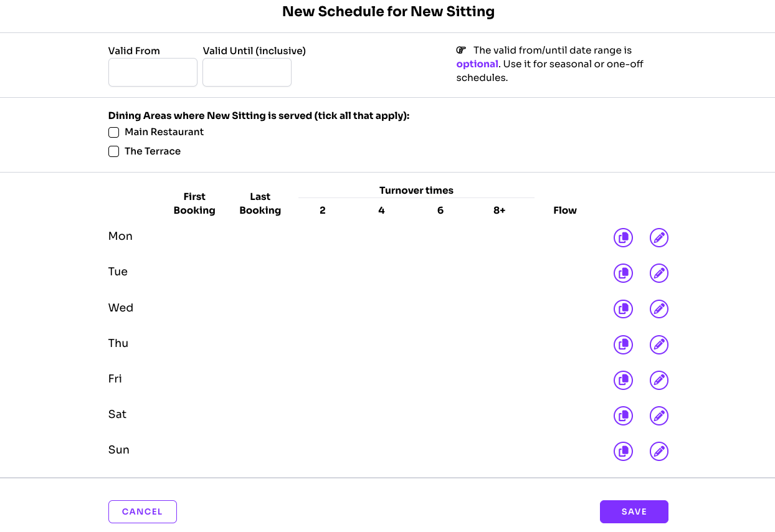This screenshot has height=532, width=775.
Task: Click the copy icon for Monday
Action: pyautogui.click(x=623, y=237)
